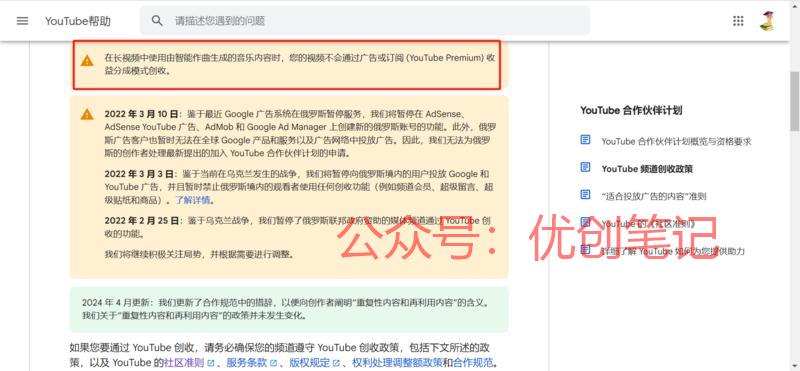Click the 2022 年 3 月 3 日 date text
The width and height of the screenshot is (800, 371).
(x=139, y=174)
